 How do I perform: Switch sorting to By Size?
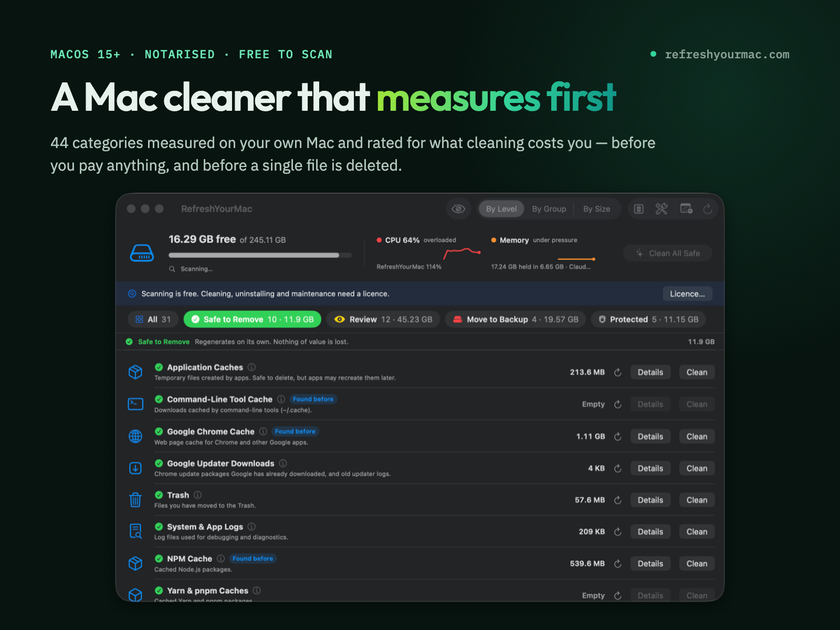point(597,209)
